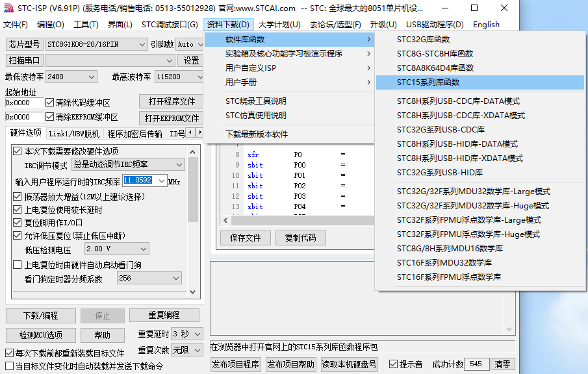Open the 编程(O) menu
The image size is (588, 374).
(x=51, y=25)
